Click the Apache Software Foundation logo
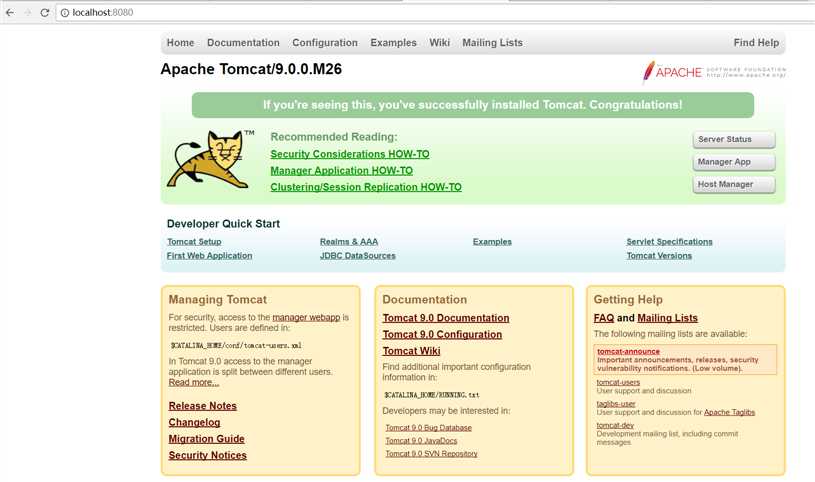Viewport: 815px width, 482px height. tap(713, 72)
